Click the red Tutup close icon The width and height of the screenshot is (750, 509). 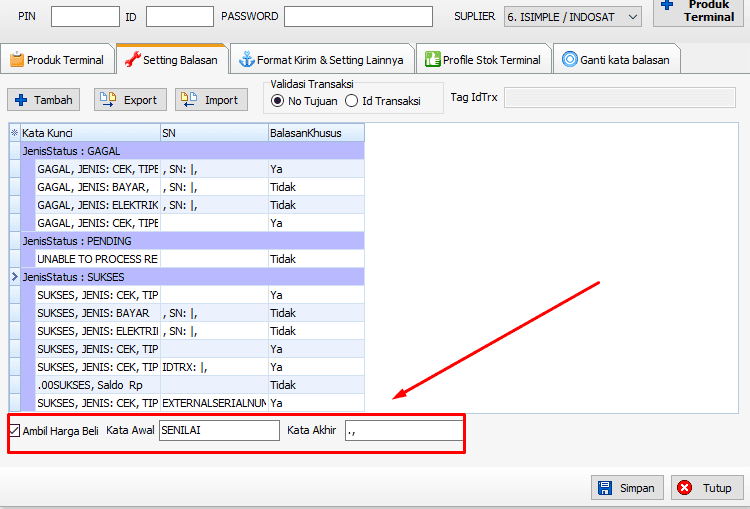point(685,488)
